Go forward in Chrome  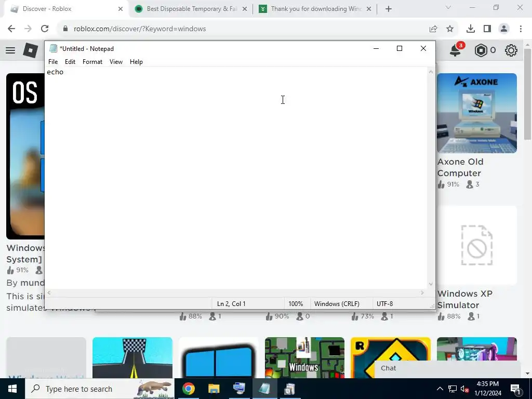28,29
